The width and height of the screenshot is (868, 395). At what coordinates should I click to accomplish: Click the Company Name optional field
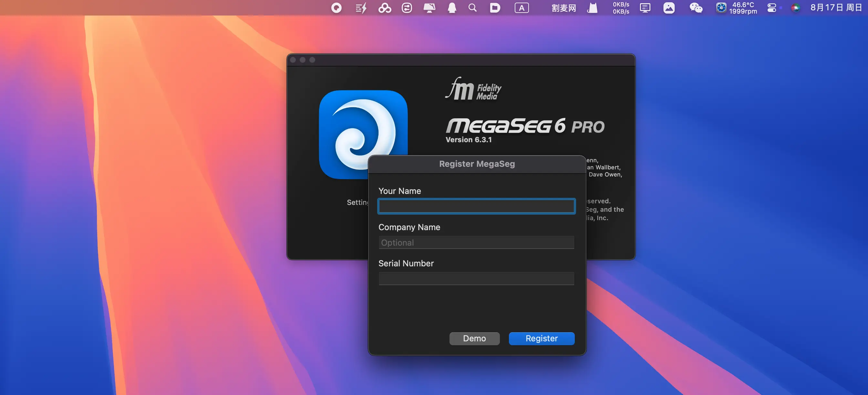[x=476, y=242]
